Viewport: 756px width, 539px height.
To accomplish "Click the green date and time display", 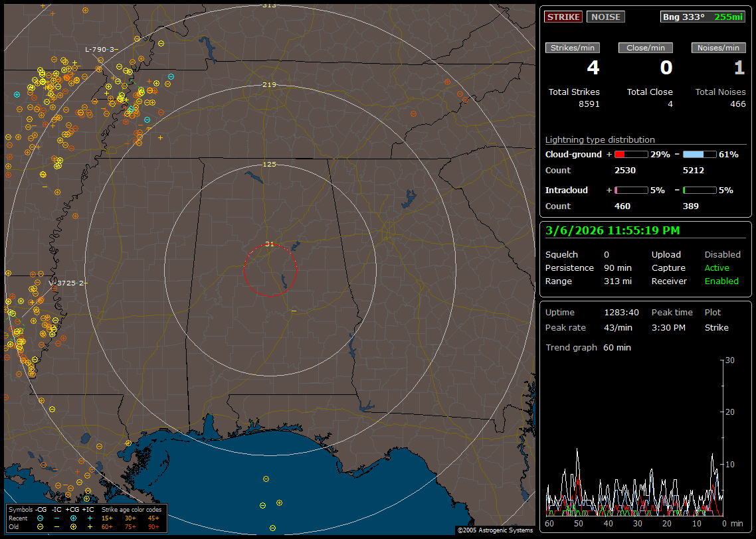I will pos(611,231).
